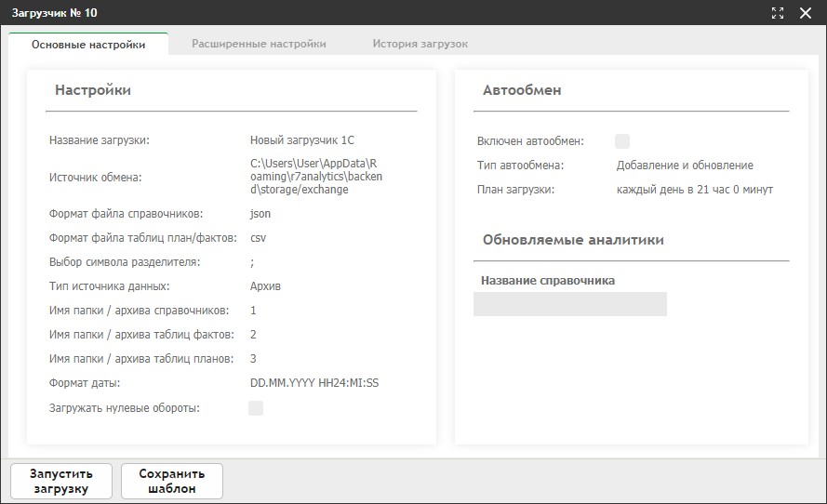Click the DD.MM.YYYY HH24:MI:SS date format value
Image resolution: width=827 pixels, height=504 pixels.
(x=314, y=383)
